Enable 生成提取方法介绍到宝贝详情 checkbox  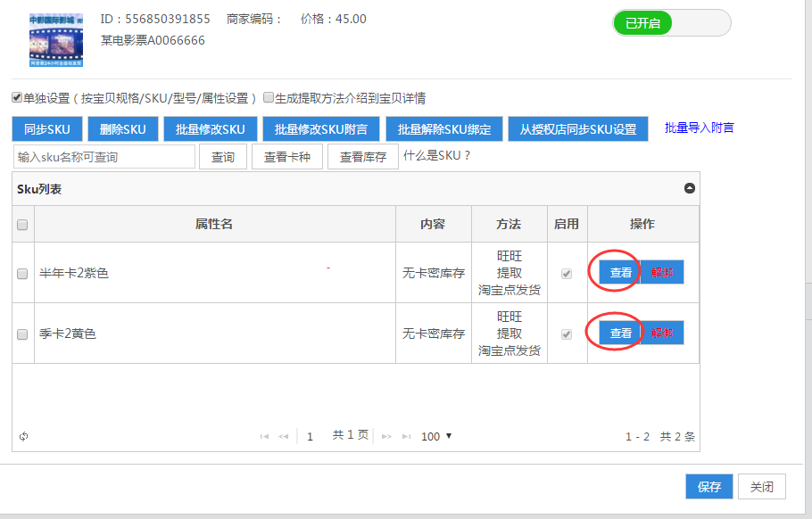pos(269,98)
